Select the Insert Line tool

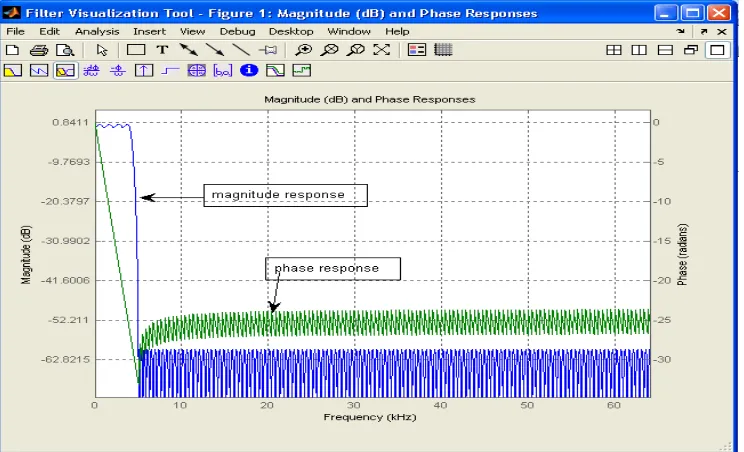pos(241,50)
